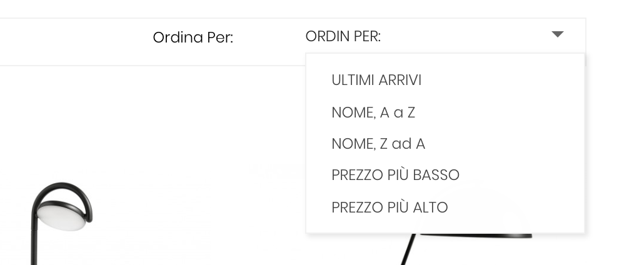Sort by NOME, A a Z
This screenshot has height=265, width=644.
pyautogui.click(x=373, y=113)
